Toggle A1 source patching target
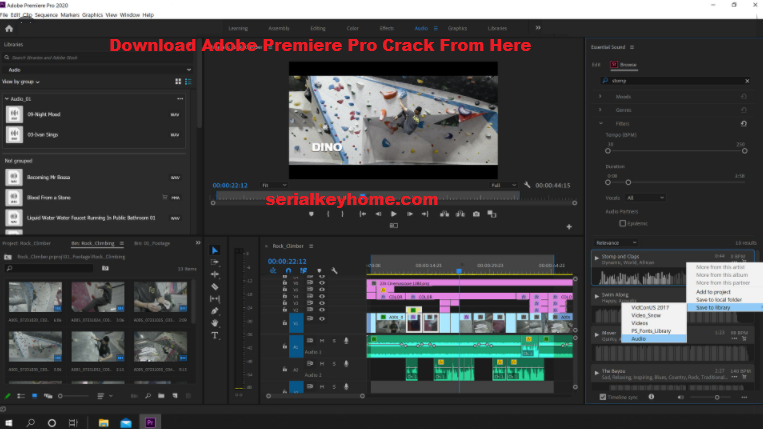 (x=296, y=347)
